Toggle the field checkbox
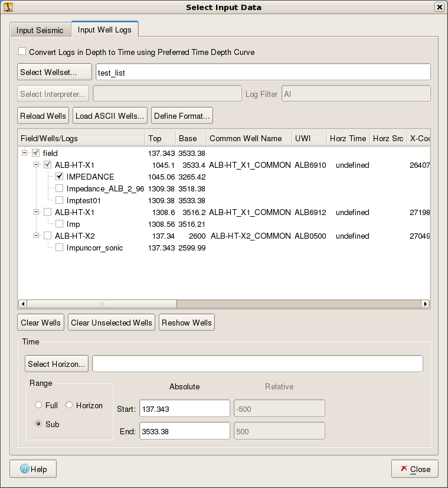The width and height of the screenshot is (448, 488). click(36, 153)
